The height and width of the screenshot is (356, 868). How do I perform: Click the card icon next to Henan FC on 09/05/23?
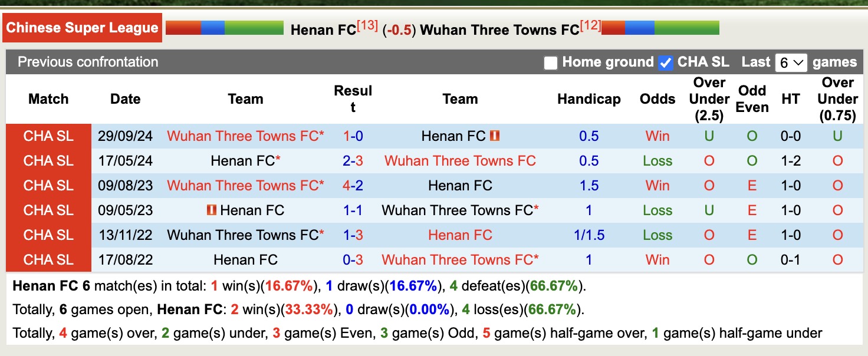pyautogui.click(x=211, y=210)
